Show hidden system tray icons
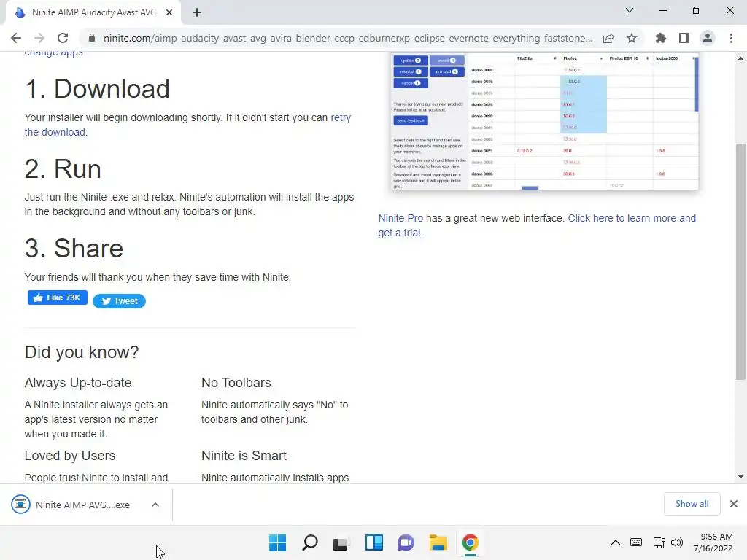 tap(616, 542)
